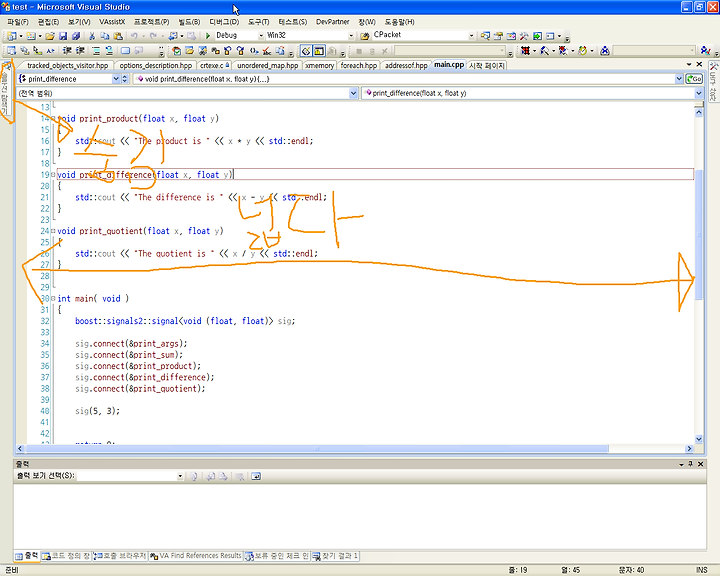Switch to options_description.hpp tab
The image size is (720, 576).
156,65
